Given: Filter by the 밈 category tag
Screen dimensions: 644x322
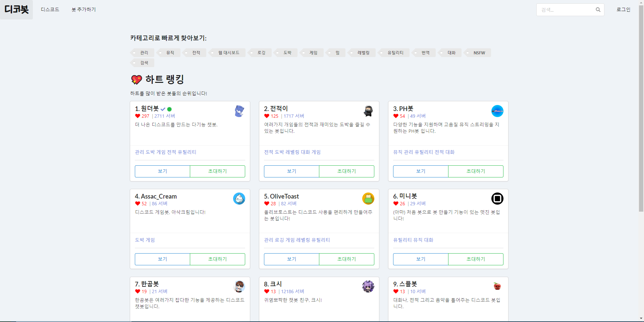Looking at the screenshot, I should pos(335,53).
